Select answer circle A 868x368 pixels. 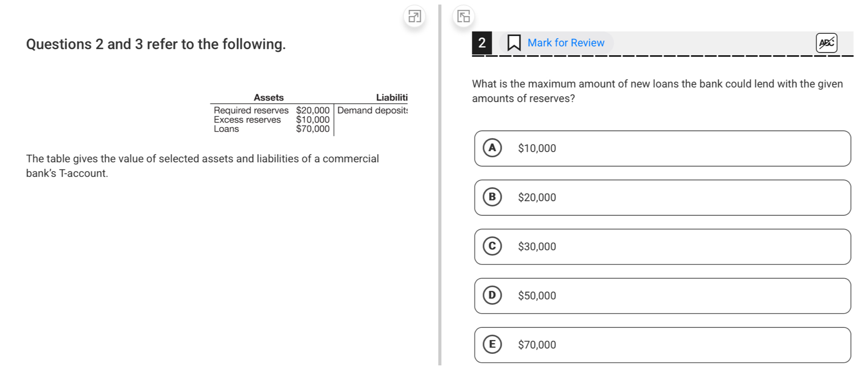[492, 148]
